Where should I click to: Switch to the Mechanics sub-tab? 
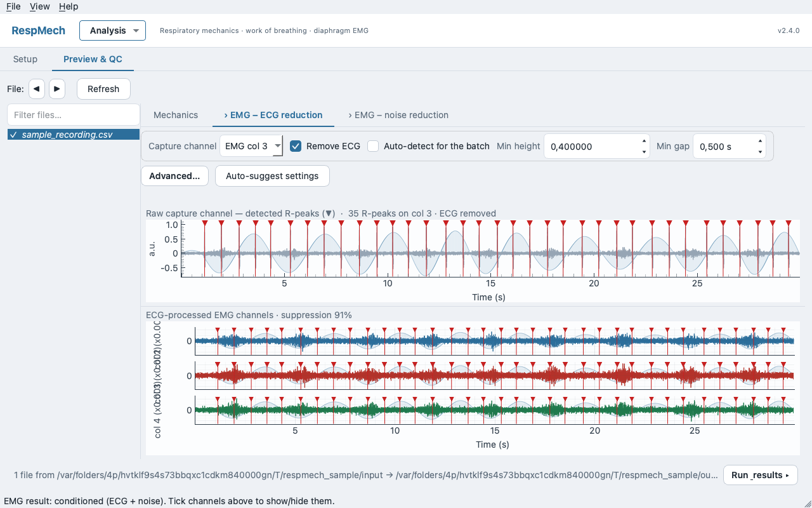point(176,115)
